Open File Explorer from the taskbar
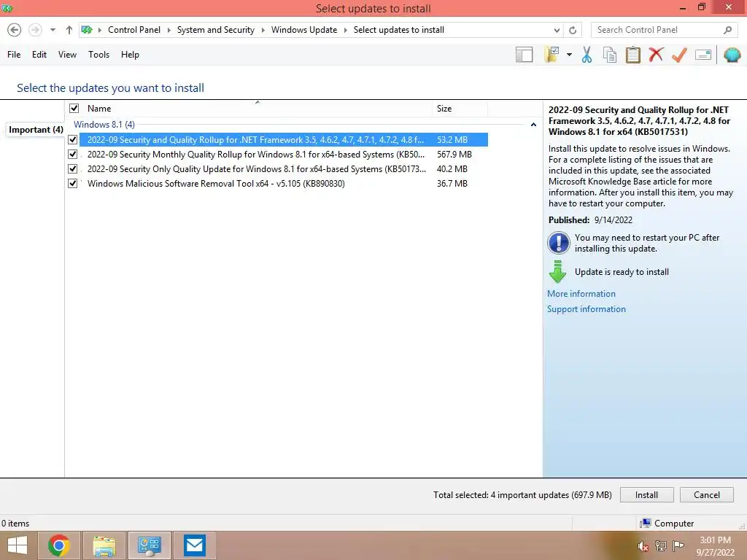This screenshot has width=747, height=560. 104,545
